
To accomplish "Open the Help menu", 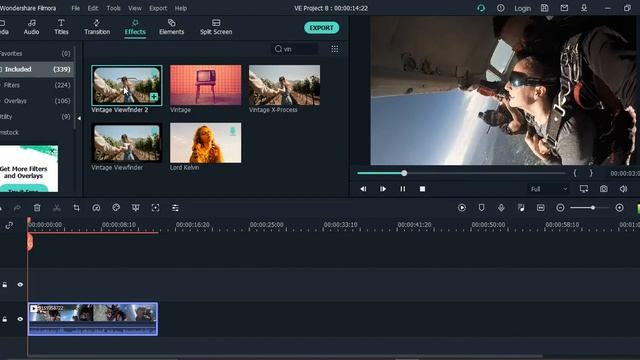I will (x=181, y=8).
